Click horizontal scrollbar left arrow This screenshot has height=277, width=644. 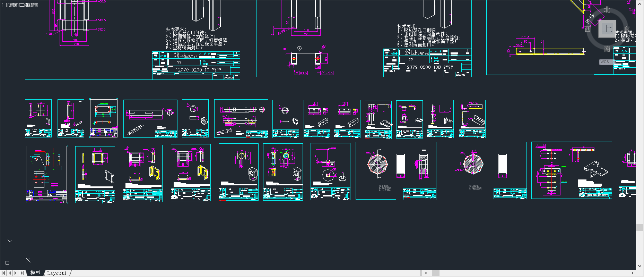[426, 273]
